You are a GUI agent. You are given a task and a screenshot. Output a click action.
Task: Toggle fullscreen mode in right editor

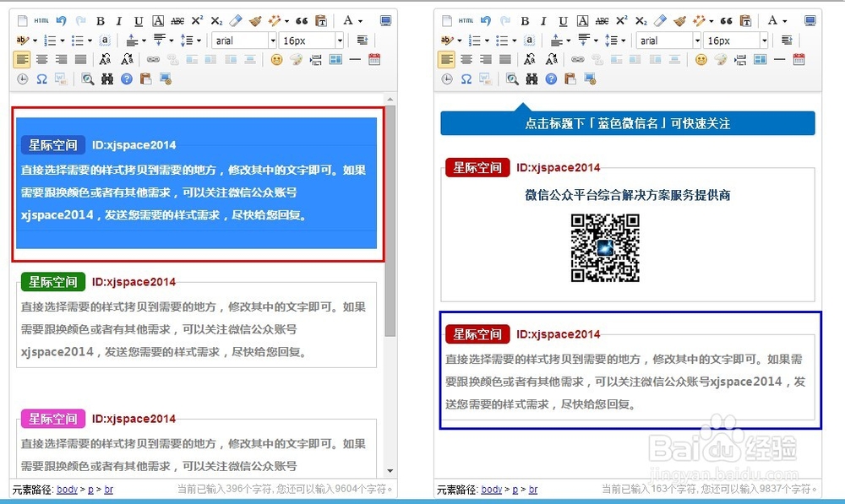coord(810,21)
